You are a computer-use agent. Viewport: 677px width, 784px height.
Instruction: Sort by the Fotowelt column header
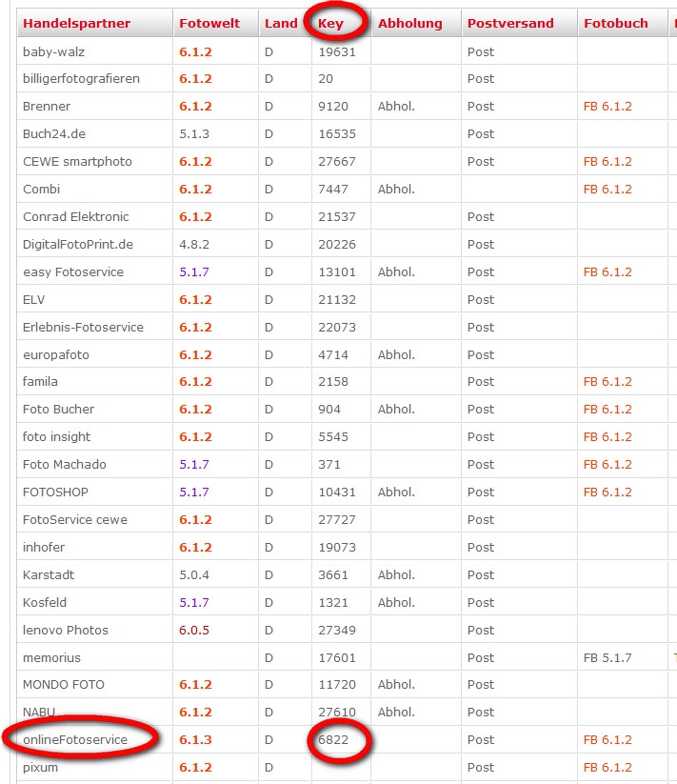coord(209,23)
